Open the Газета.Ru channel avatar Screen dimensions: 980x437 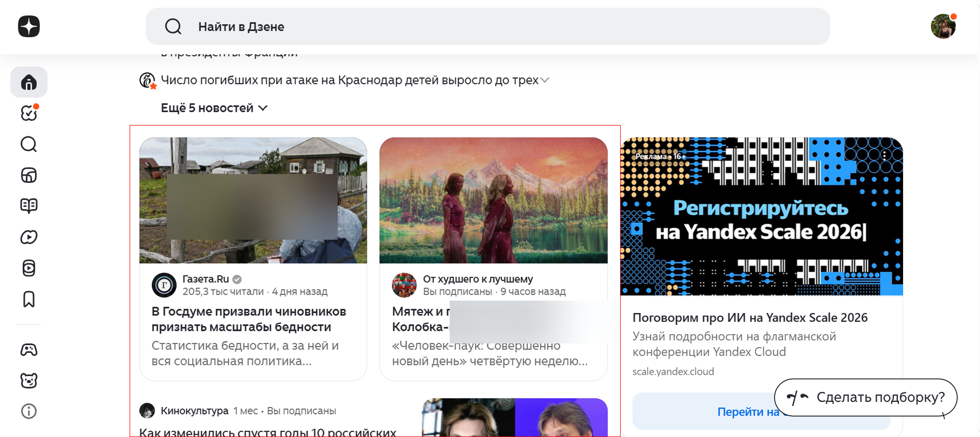tap(164, 285)
